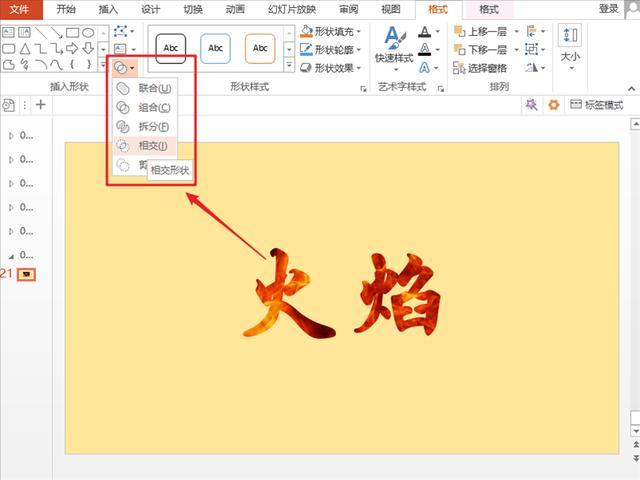
Task: Open 艺术字样式 dialog launcher
Action: pos(440,89)
